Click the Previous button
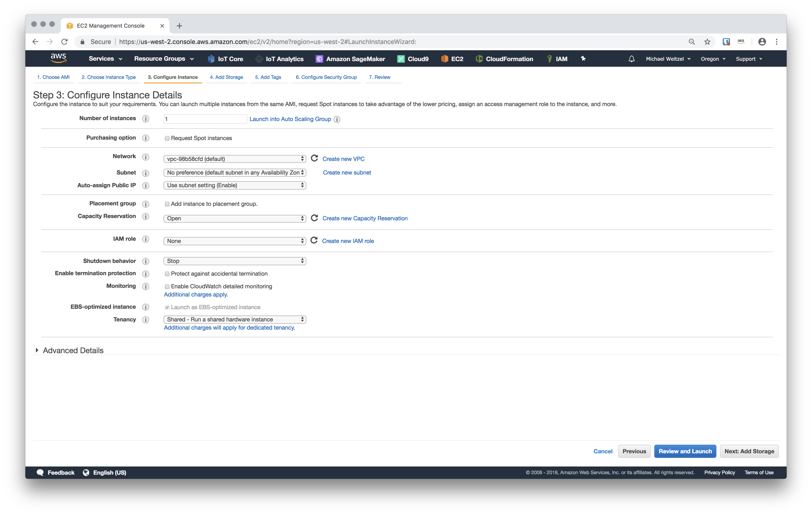This screenshot has width=812, height=515. click(x=634, y=451)
